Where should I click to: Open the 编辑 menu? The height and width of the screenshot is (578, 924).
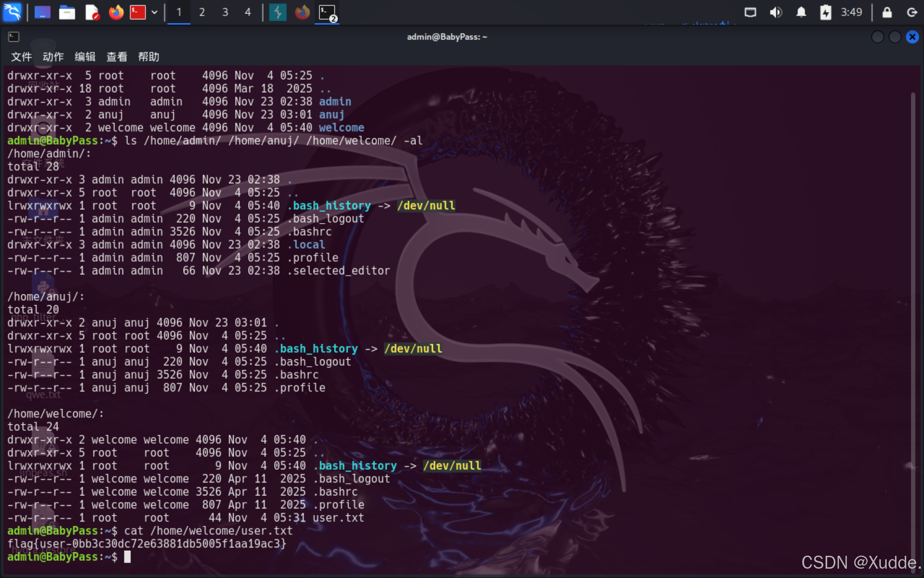pos(85,57)
